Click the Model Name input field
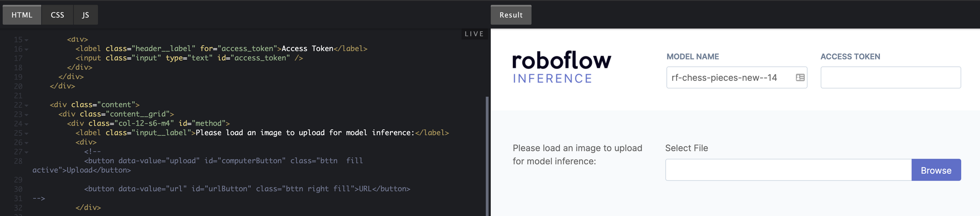Image resolution: width=980 pixels, height=216 pixels. [x=737, y=77]
